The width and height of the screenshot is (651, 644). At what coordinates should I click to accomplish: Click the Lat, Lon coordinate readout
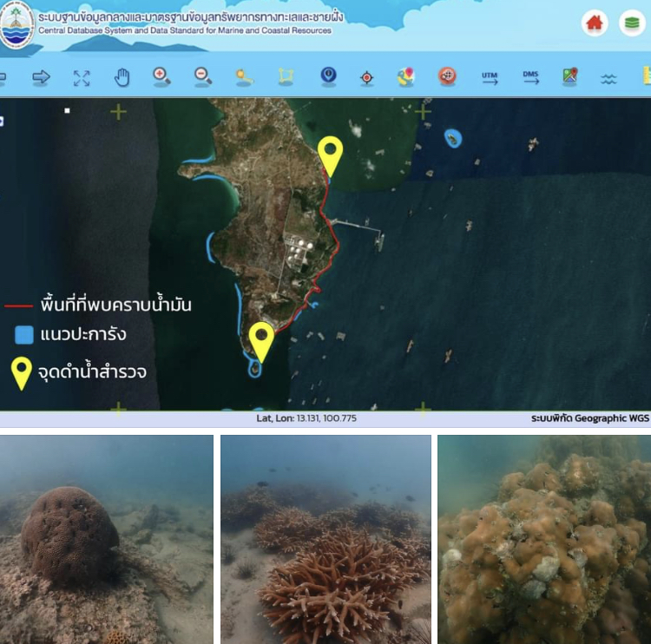coord(306,418)
